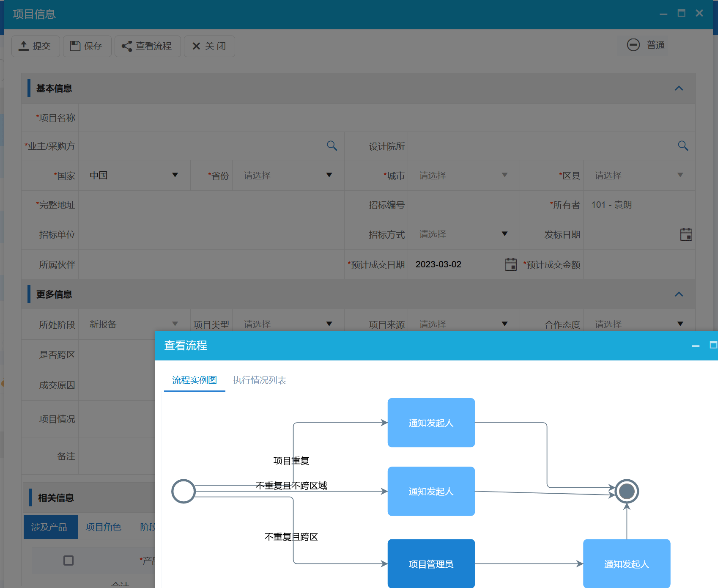The width and height of the screenshot is (718, 588).
Task: Click the flow end circle node
Action: click(x=626, y=491)
